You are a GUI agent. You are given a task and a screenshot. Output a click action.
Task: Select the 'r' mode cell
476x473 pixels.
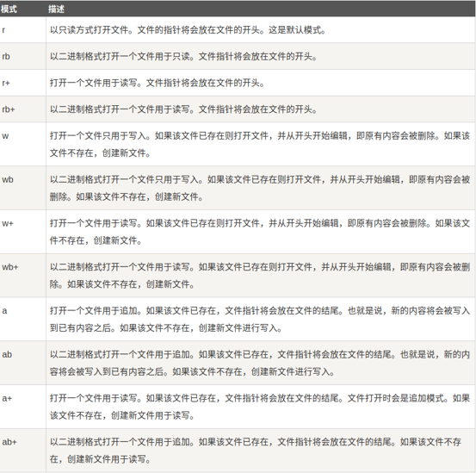pos(22,30)
